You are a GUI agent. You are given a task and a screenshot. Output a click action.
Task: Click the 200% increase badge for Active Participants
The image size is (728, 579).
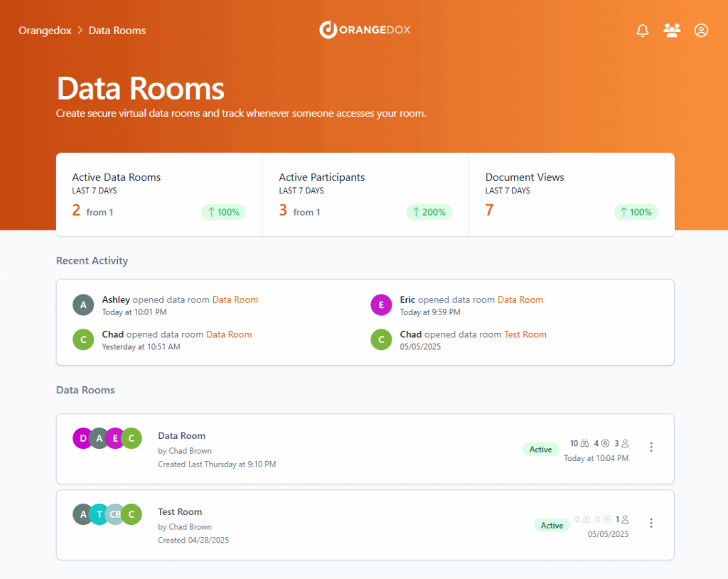[429, 212]
